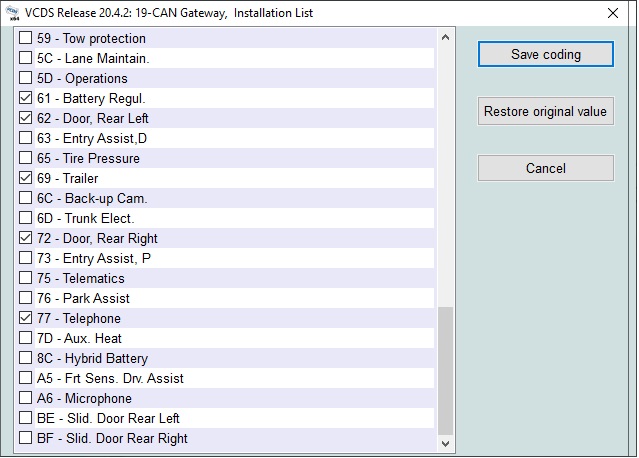Uncheck the 77 - Telephone checkbox
Screen dimensions: 639x458
click(25, 317)
